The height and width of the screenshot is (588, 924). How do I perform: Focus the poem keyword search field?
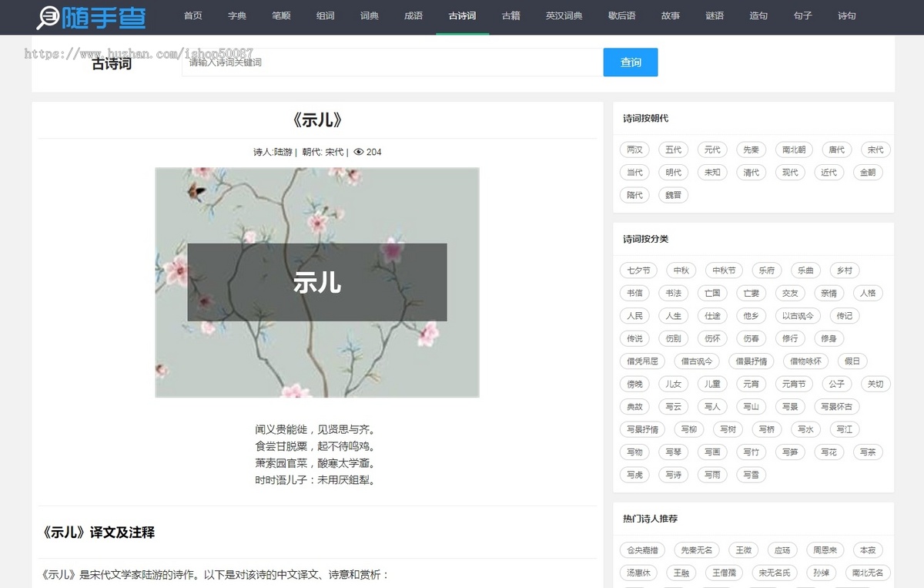pyautogui.click(x=392, y=62)
